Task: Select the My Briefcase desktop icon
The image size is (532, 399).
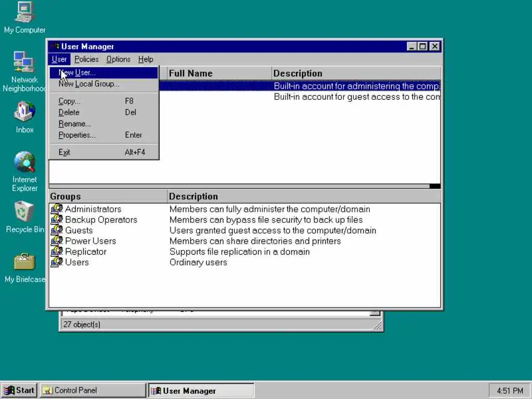Action: click(24, 268)
